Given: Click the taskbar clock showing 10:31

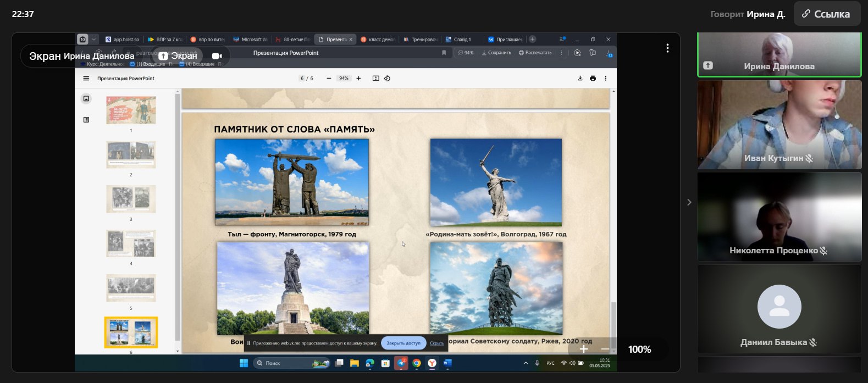Looking at the screenshot, I should pyautogui.click(x=599, y=363).
